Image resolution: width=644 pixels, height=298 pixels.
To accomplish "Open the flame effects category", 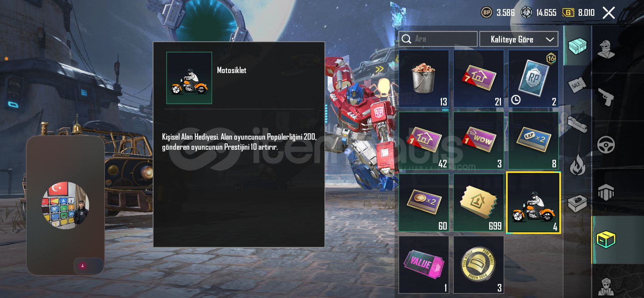I will click(577, 164).
